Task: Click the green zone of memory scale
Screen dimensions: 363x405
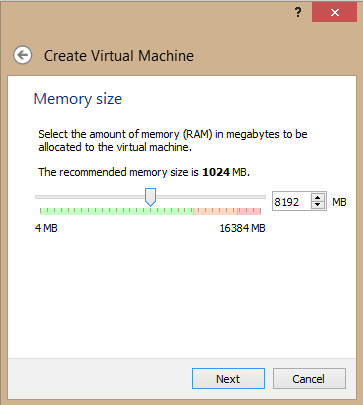Action: [117, 211]
